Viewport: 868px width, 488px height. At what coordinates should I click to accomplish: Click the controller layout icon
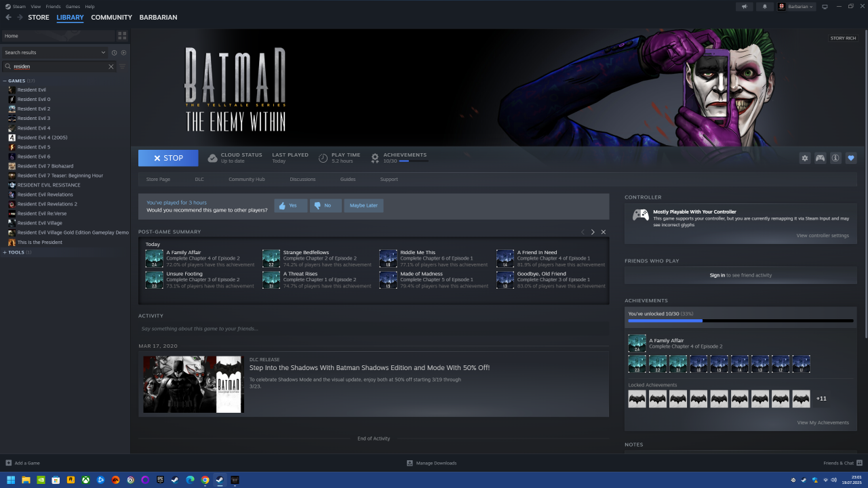pos(820,158)
